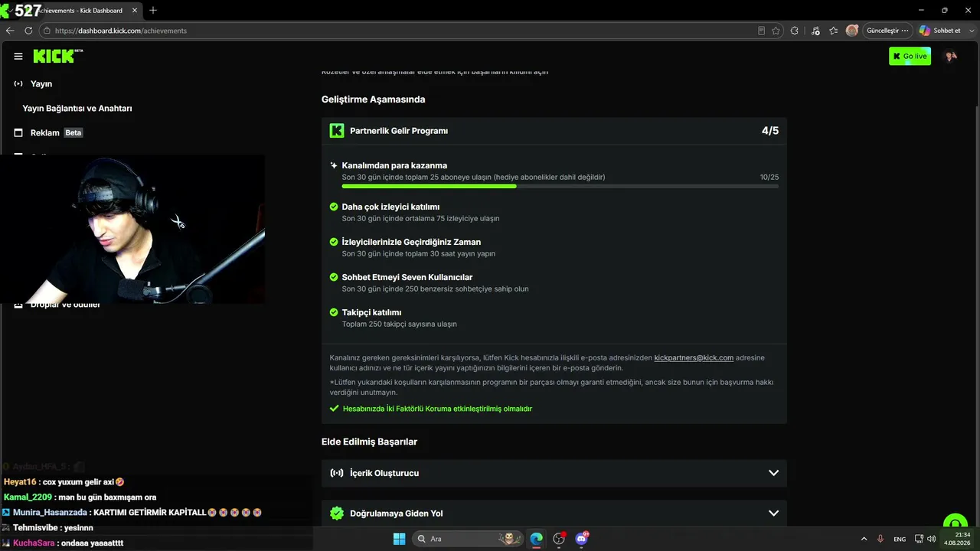The image size is (980, 551).
Task: Open the Yayın sidebar menu item
Action: coord(41,83)
